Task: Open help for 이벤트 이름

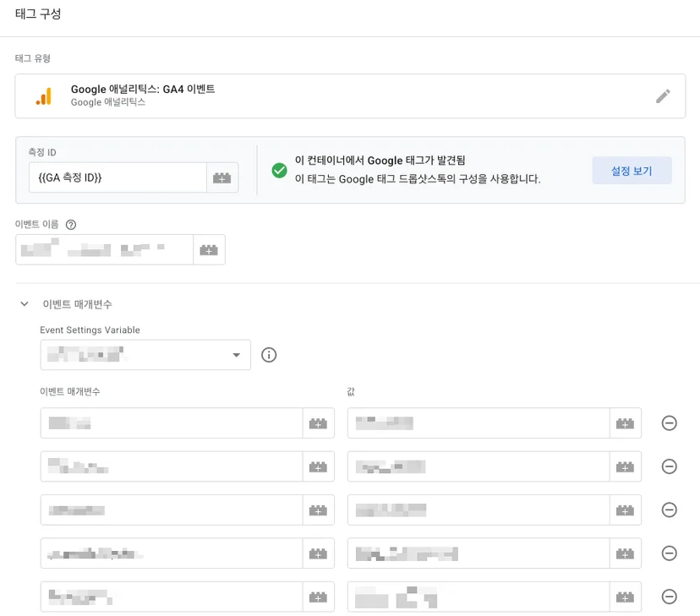Action: pyautogui.click(x=70, y=225)
